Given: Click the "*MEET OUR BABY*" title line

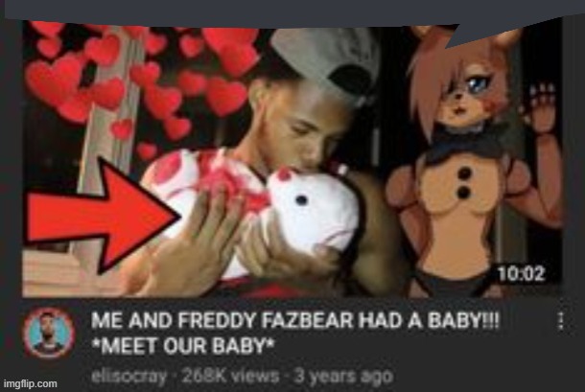Looking at the screenshot, I should [x=183, y=346].
